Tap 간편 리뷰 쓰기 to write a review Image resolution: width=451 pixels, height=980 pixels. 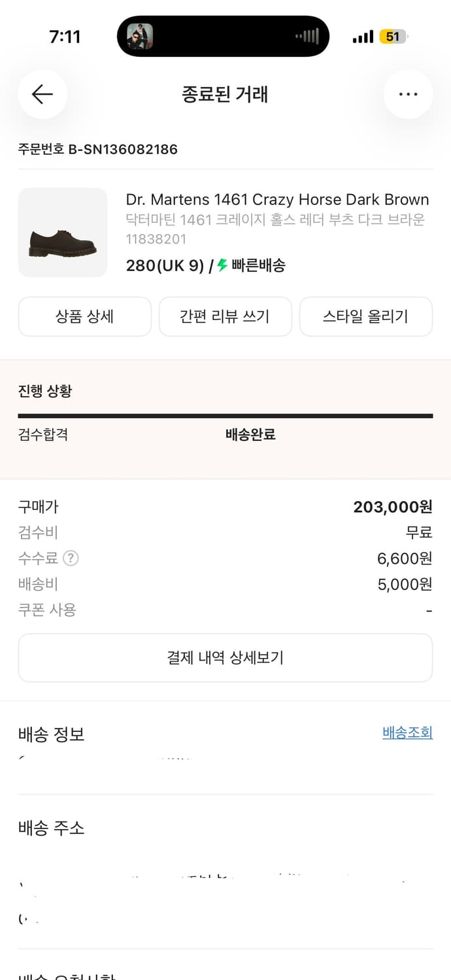pyautogui.click(x=225, y=316)
